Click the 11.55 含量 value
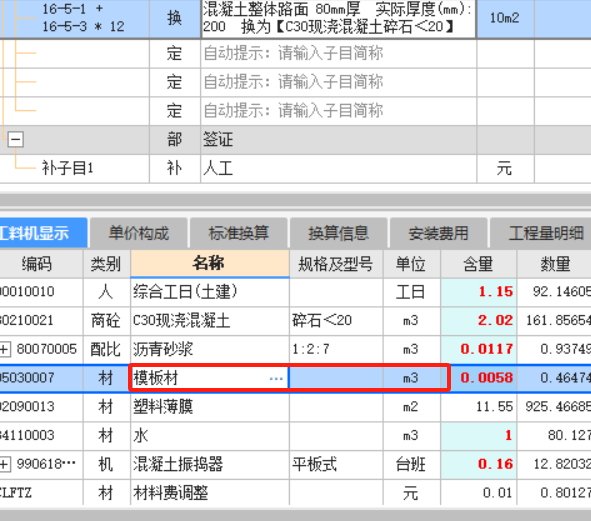Image resolution: width=591 pixels, height=521 pixels. [x=478, y=407]
